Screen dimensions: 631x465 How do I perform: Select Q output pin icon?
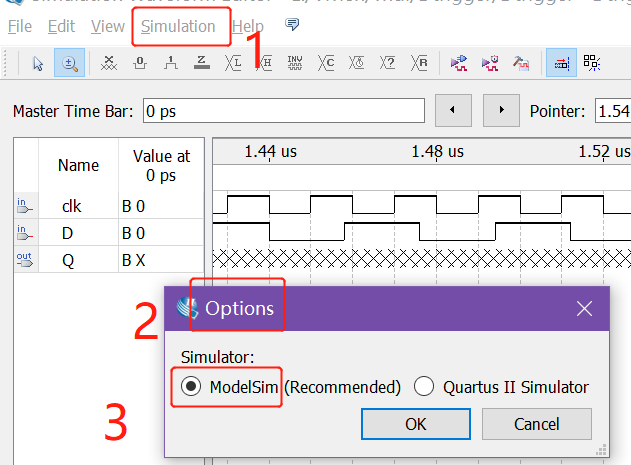[25, 260]
